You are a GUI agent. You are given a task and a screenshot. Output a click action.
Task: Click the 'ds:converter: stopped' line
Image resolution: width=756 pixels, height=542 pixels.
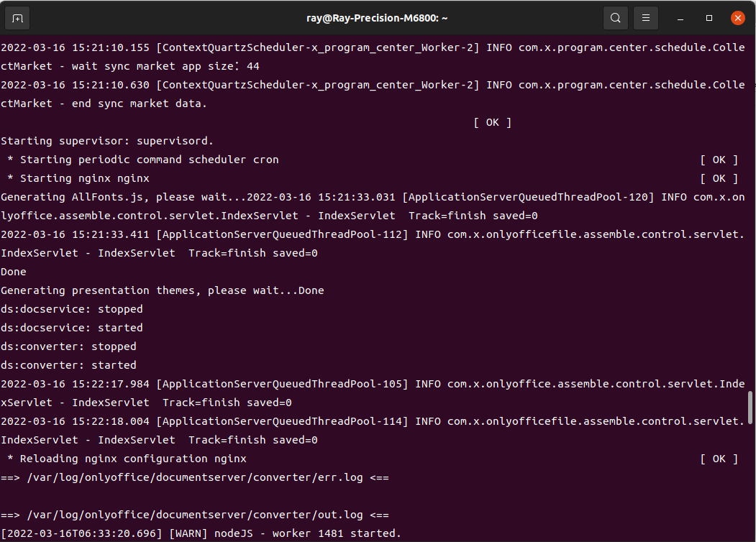pos(68,346)
